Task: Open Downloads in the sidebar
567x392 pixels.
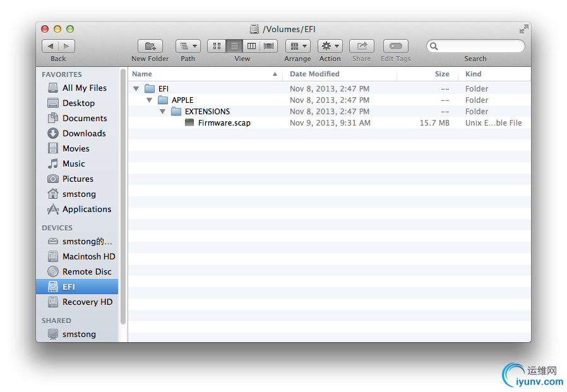Action: (78, 133)
